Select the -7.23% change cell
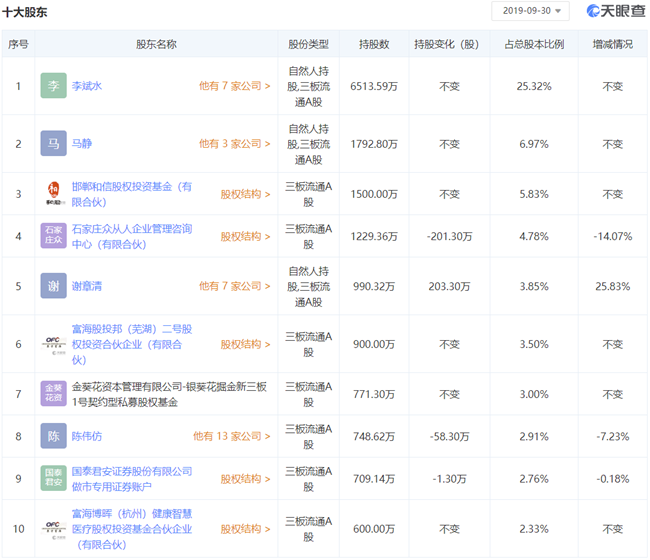 click(613, 436)
